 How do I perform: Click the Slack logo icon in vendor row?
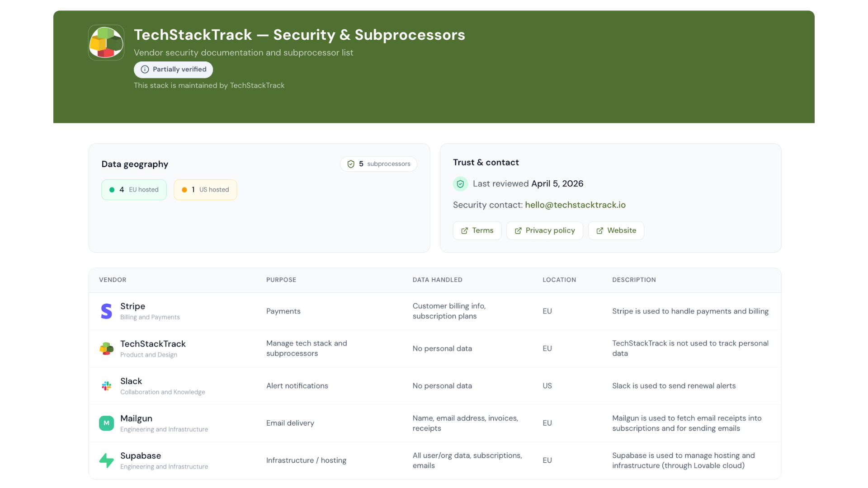point(106,386)
